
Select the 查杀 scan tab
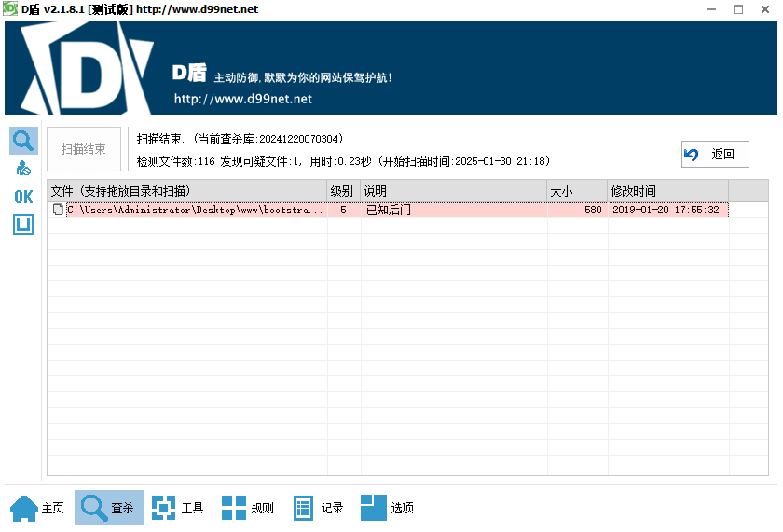pyautogui.click(x=109, y=508)
